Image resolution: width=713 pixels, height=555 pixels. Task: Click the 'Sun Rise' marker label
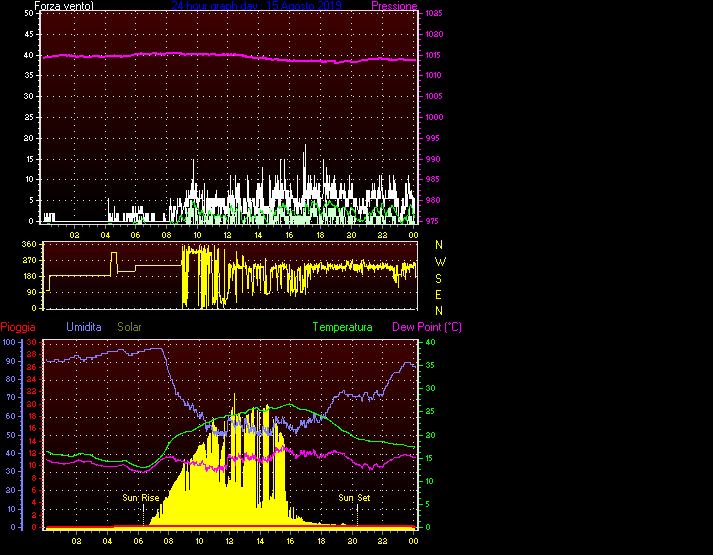pos(141,498)
